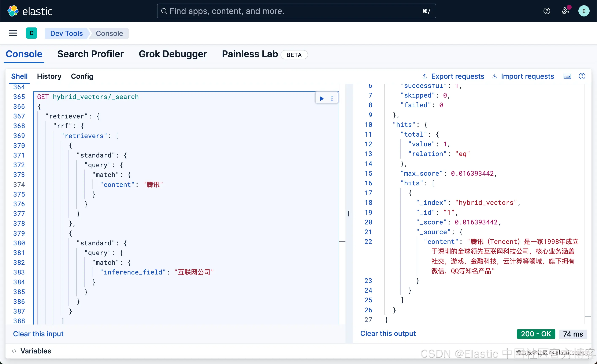The image size is (597, 364).
Task: Click Clear this output link
Action: (x=388, y=334)
